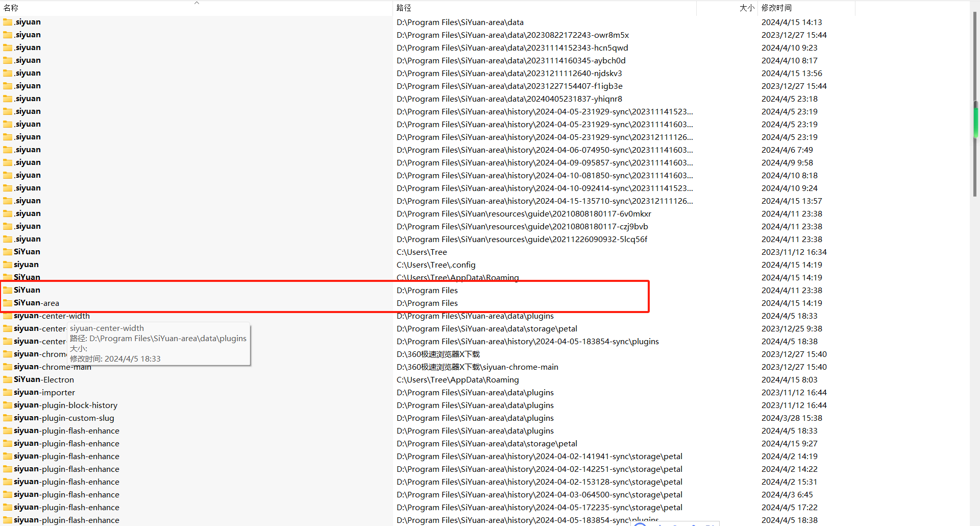Image resolution: width=980 pixels, height=526 pixels.
Task: Click the path ending in 20210808180117-czj9bvb
Action: 522,227
